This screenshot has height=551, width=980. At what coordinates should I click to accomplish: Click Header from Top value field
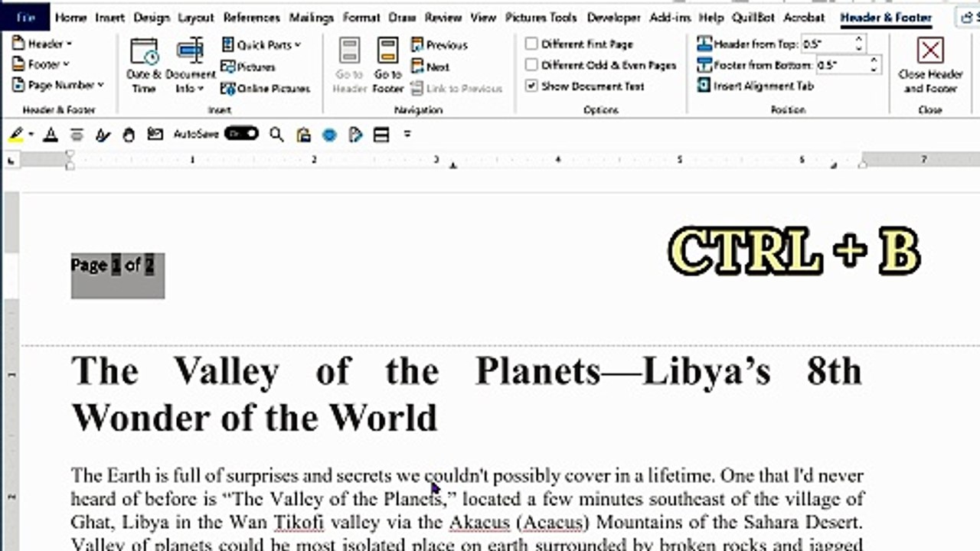(x=826, y=44)
